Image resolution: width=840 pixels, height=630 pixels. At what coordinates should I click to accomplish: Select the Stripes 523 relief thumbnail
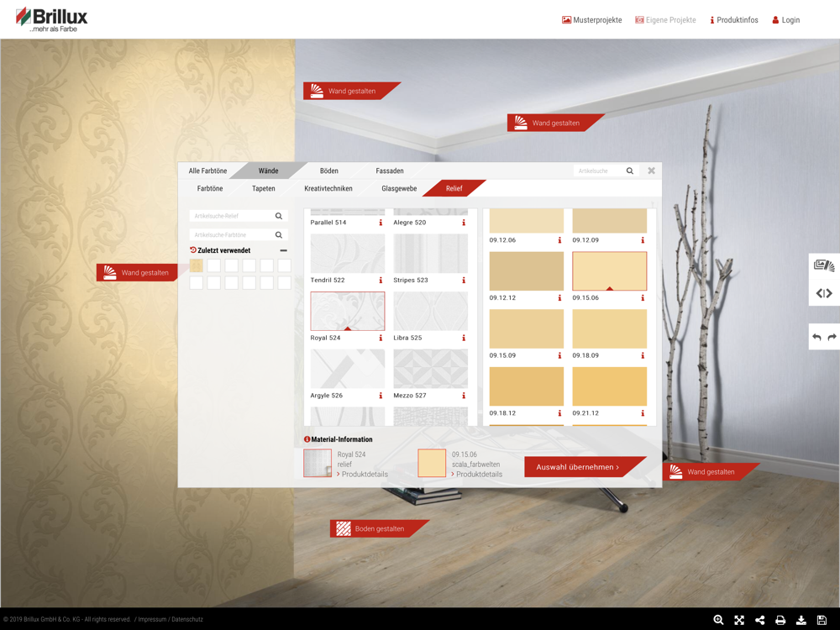tap(431, 254)
